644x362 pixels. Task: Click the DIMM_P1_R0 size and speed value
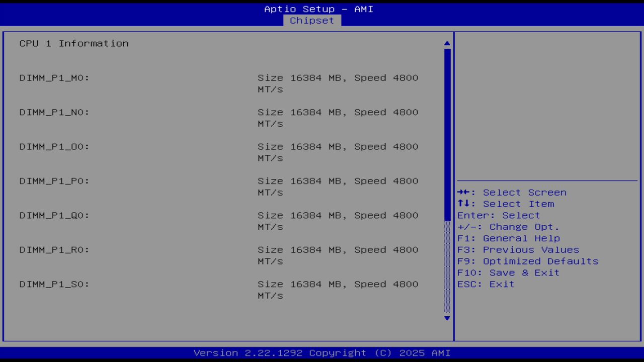point(338,255)
